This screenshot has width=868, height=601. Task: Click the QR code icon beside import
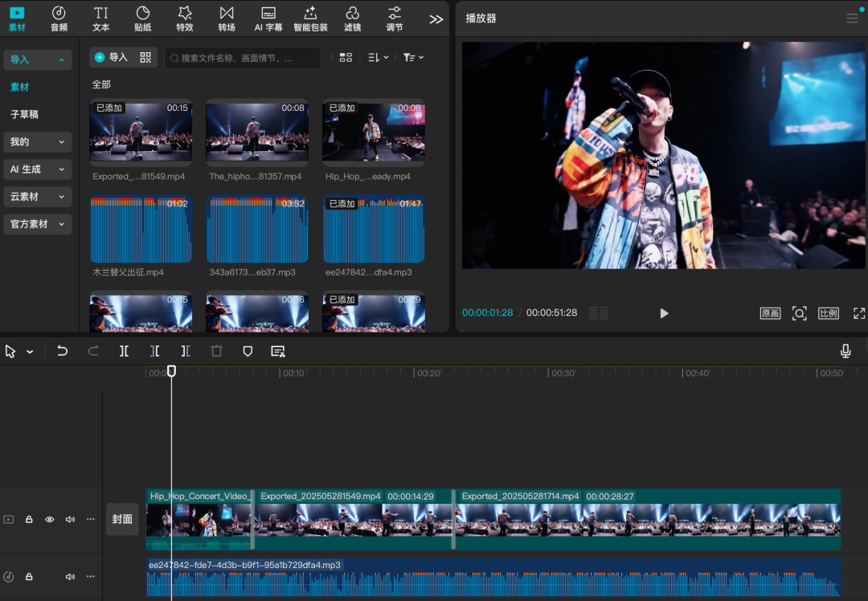(145, 57)
